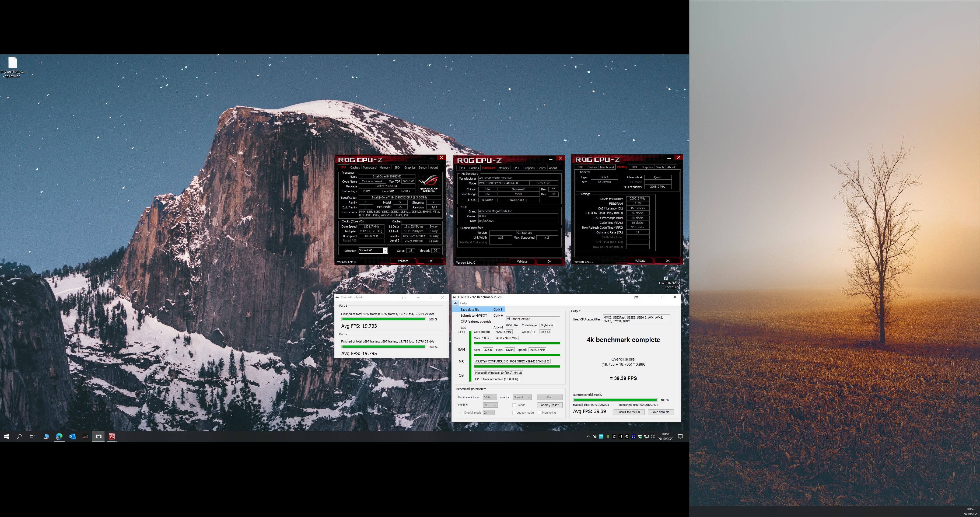Click Core Speed 1201.7 MHz value
980x517 pixels.
[371, 226]
